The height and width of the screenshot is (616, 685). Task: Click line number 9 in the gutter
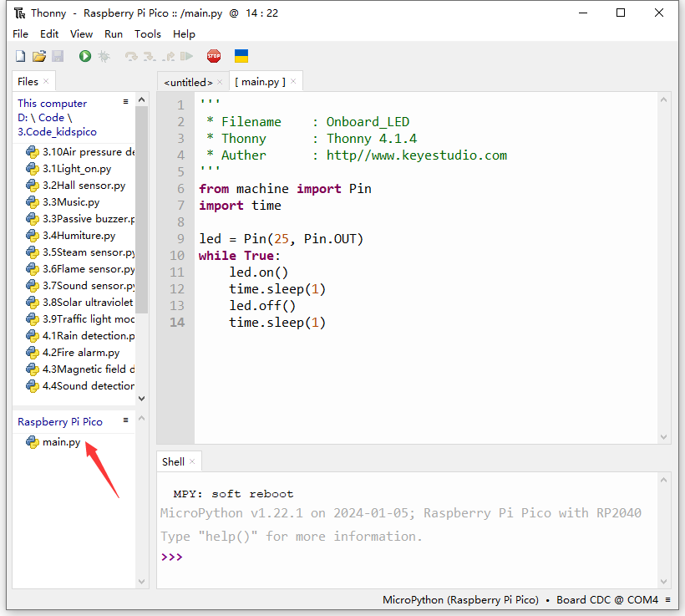180,239
